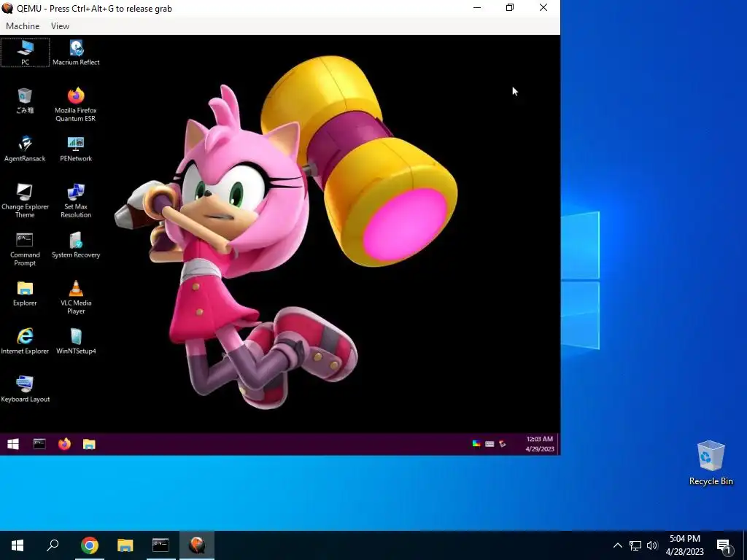Show hidden icons in host system tray
Screen dimensions: 747x560
click(x=617, y=545)
